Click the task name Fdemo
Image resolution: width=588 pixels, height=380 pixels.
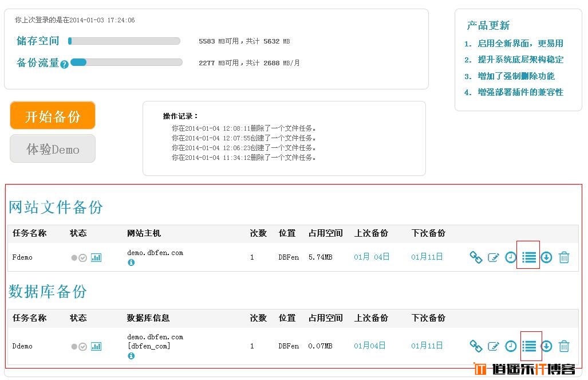click(22, 257)
